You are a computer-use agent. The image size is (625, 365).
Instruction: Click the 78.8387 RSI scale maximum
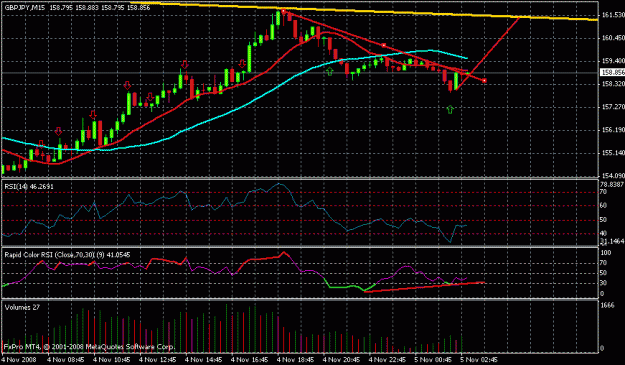click(612, 184)
